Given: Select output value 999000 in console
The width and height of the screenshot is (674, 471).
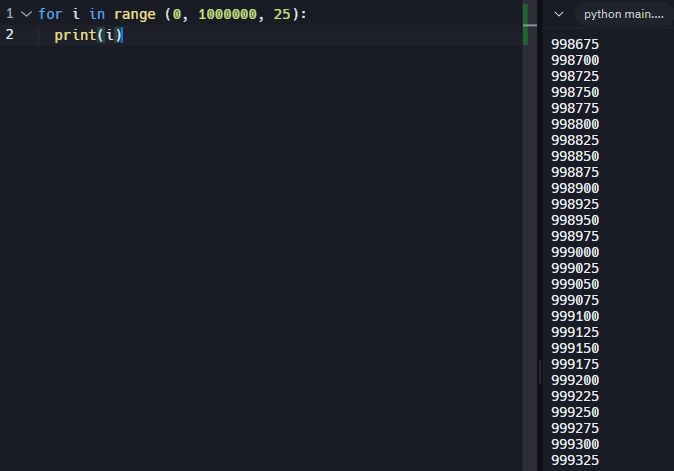Looking at the screenshot, I should [x=575, y=253].
